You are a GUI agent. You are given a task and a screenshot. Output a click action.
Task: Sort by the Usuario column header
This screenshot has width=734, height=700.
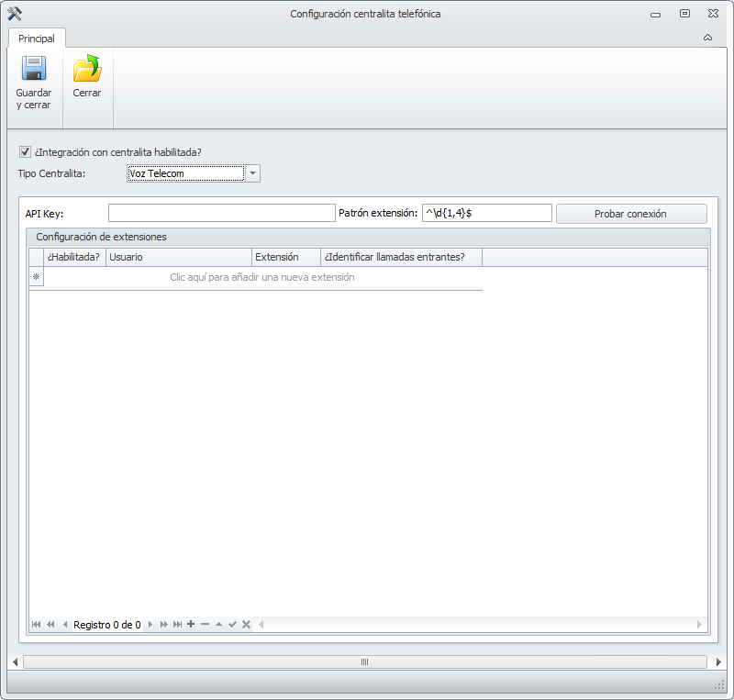pyautogui.click(x=179, y=257)
